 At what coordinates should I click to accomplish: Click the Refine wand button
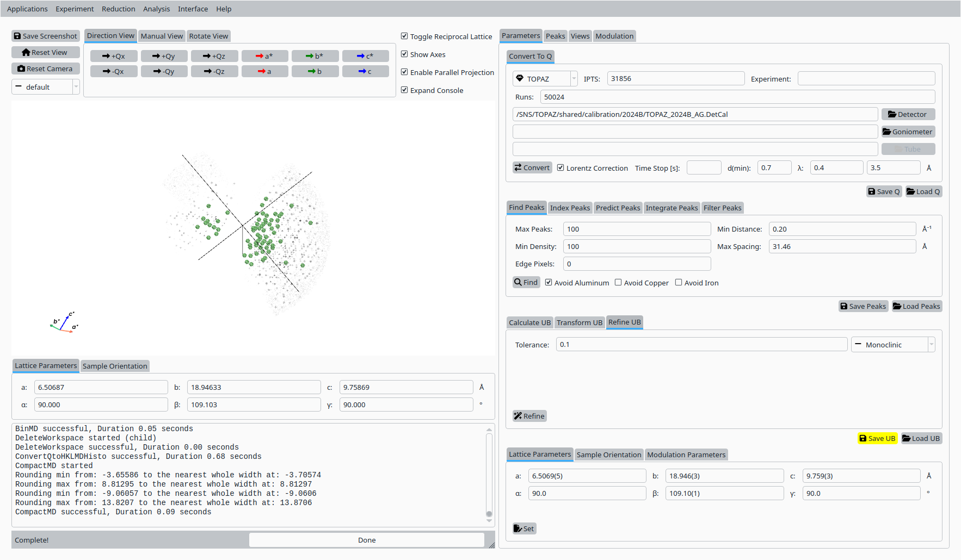click(529, 416)
